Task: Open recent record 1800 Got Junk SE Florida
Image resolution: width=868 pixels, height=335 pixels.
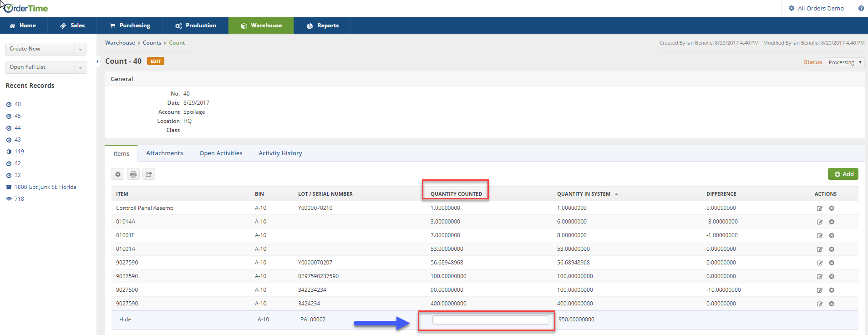Action: (x=45, y=187)
